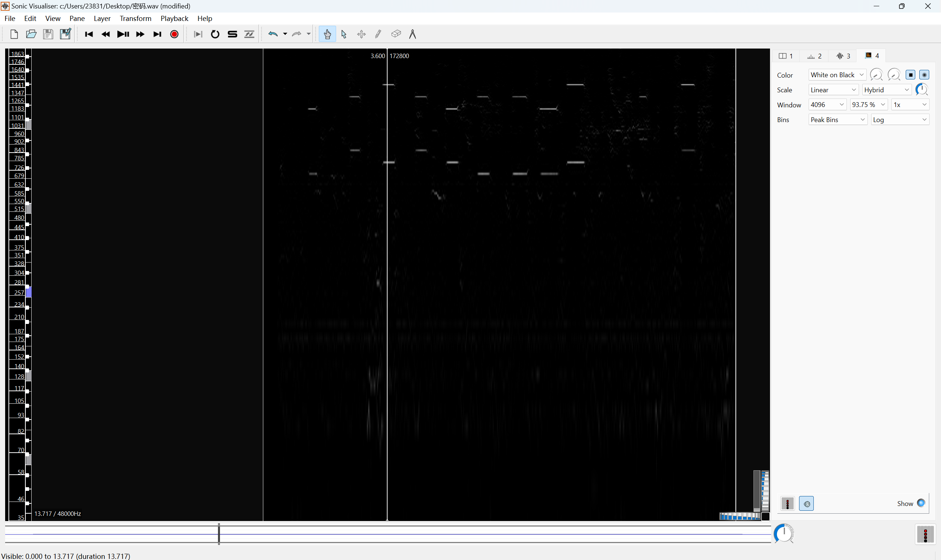941x560 pixels.
Task: Open the redo history dropdown arrow
Action: pos(309,34)
